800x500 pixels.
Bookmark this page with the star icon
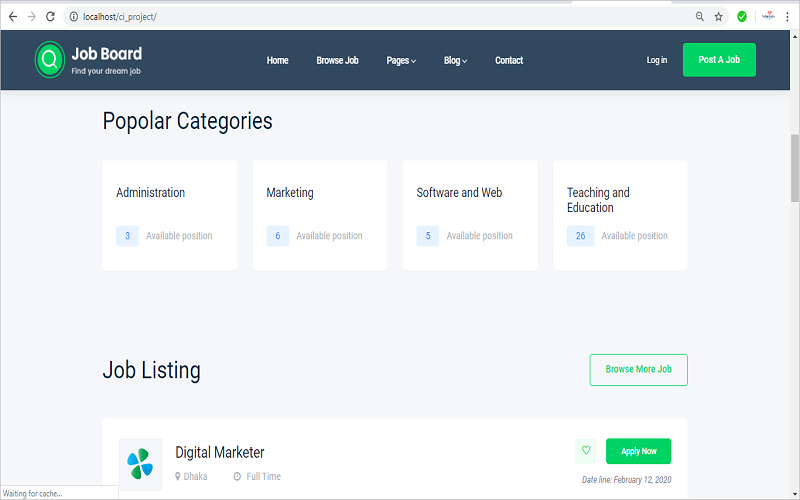pyautogui.click(x=718, y=17)
